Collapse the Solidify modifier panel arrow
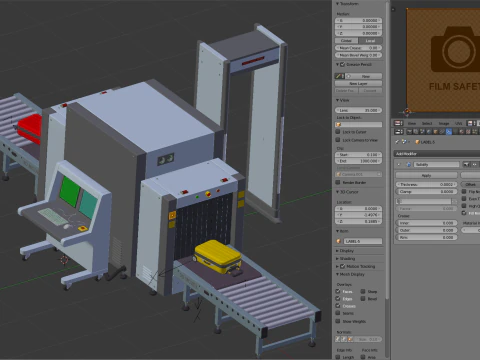The height and width of the screenshot is (360, 480). [x=399, y=164]
